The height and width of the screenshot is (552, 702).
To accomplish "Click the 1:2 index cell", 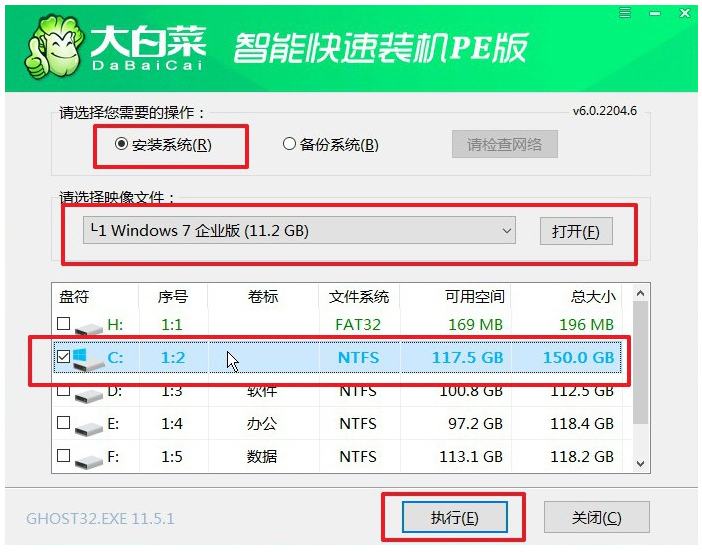I will point(173,357).
